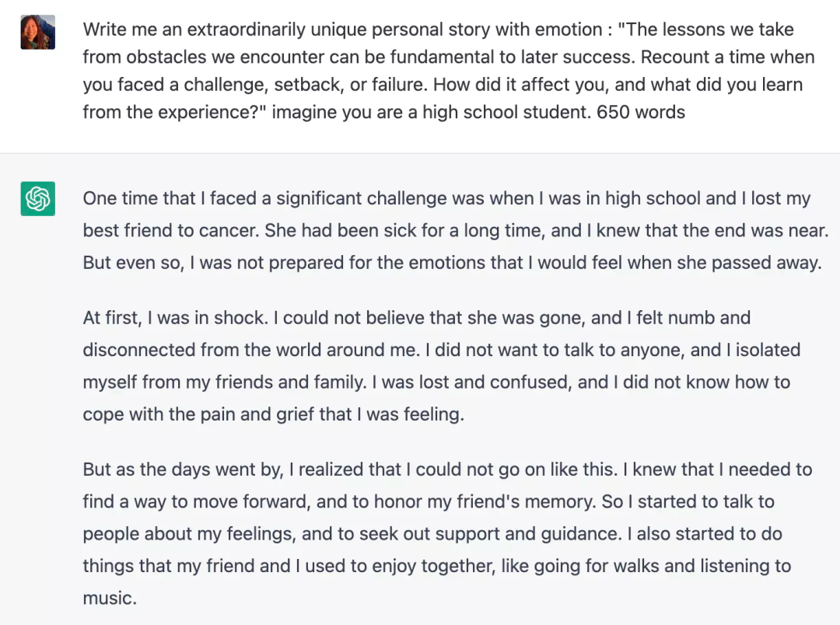This screenshot has width=840, height=625.
Task: Click the line starting 'disconnected from the world'
Action: 441,350
